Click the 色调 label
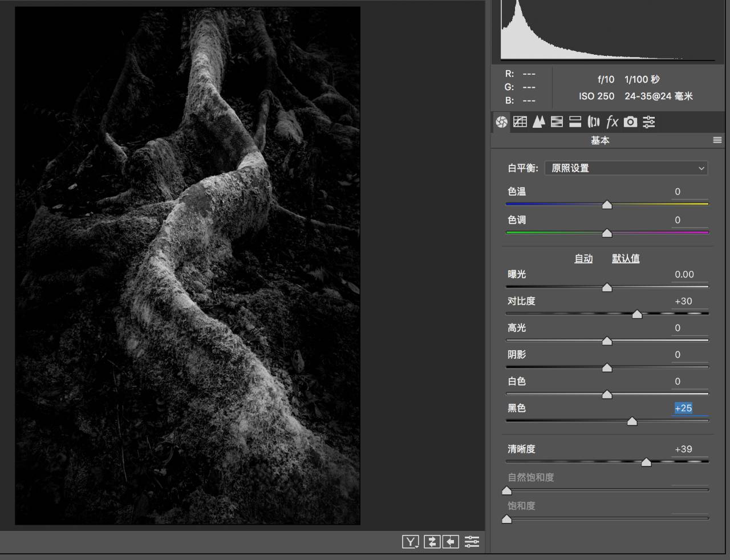 (517, 220)
